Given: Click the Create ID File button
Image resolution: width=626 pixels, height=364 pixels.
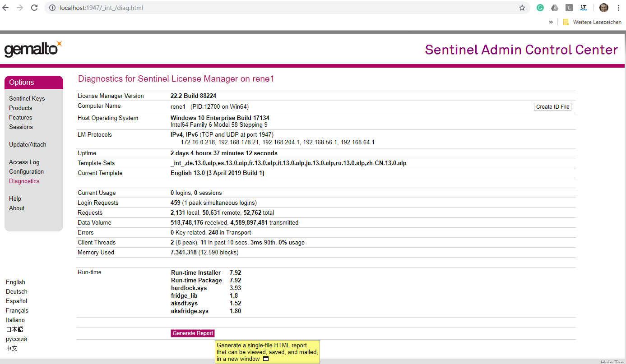Looking at the screenshot, I should pos(552,106).
